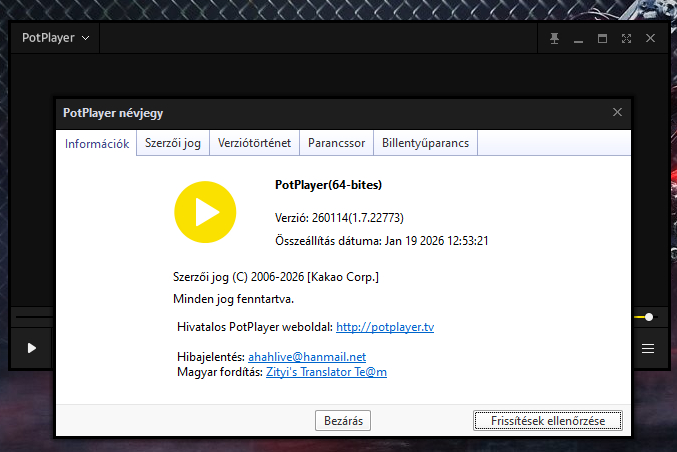This screenshot has height=452, width=677.
Task: Open Zityi's Translator Te@m link
Action: point(326,372)
